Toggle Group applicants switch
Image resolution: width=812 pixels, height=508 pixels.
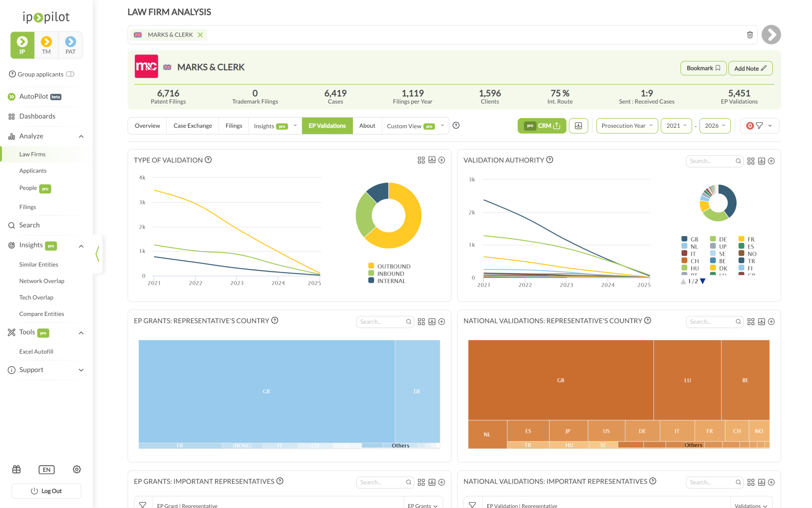(x=70, y=74)
